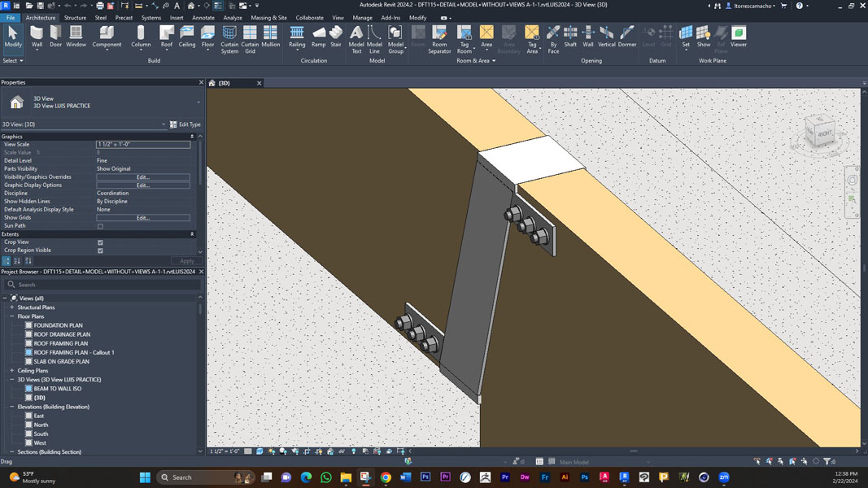This screenshot has height=488, width=868.
Task: Click the Door tool icon
Action: pos(55,37)
